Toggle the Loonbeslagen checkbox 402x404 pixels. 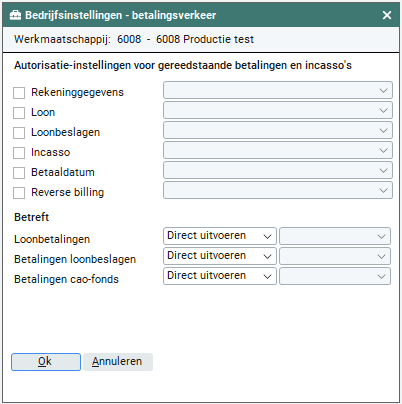pos(19,133)
